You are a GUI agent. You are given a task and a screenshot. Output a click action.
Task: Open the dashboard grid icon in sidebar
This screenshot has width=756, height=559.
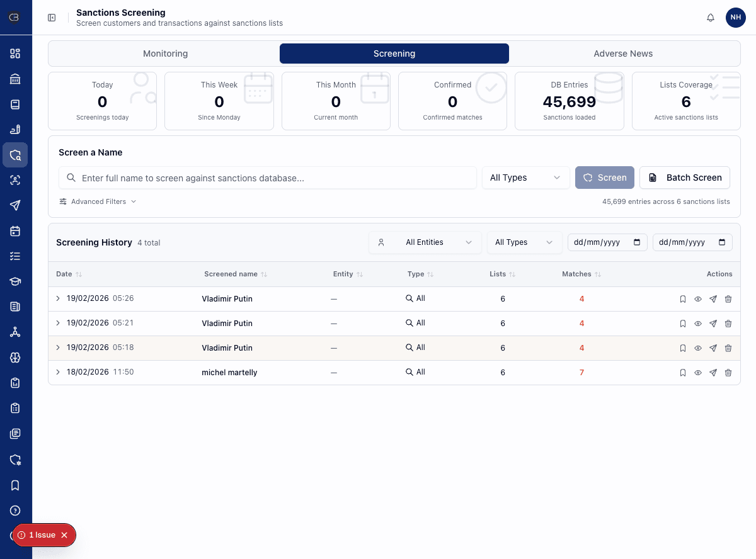15,54
